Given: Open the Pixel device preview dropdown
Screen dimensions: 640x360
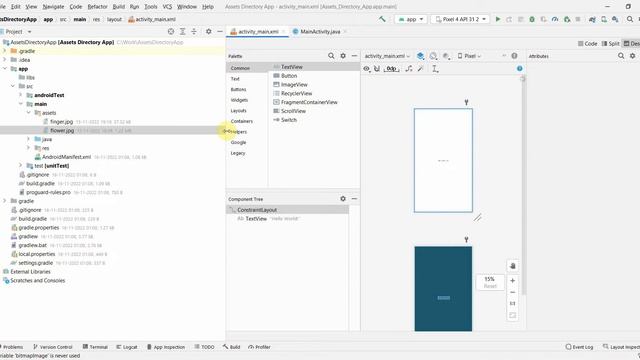Looking at the screenshot, I should coord(469,56).
